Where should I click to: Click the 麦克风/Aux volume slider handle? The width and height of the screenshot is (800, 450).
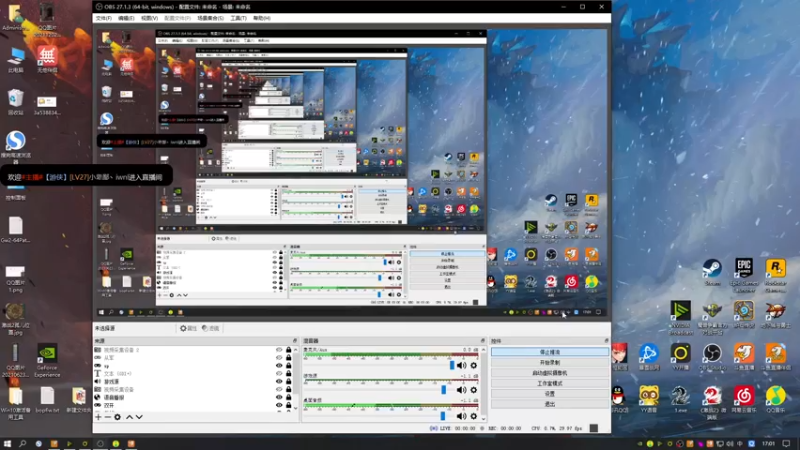click(x=452, y=365)
